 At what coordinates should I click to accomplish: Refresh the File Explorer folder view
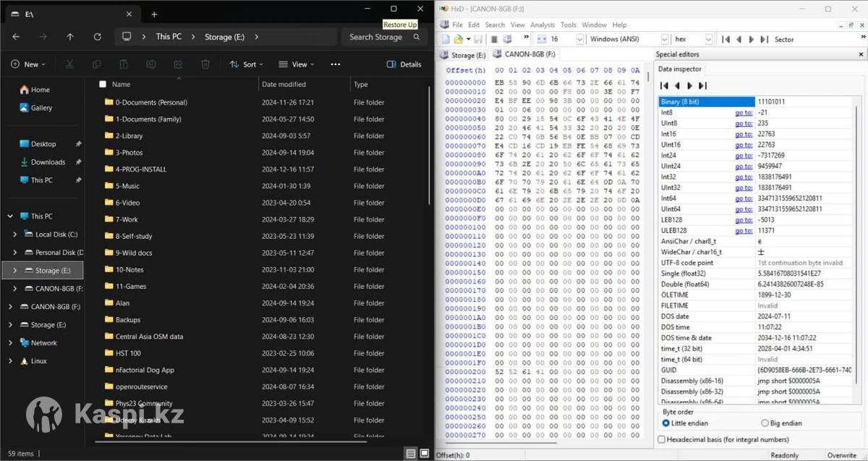point(97,37)
